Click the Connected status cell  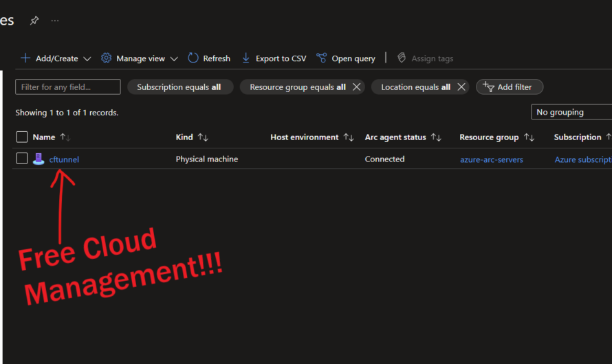point(384,159)
